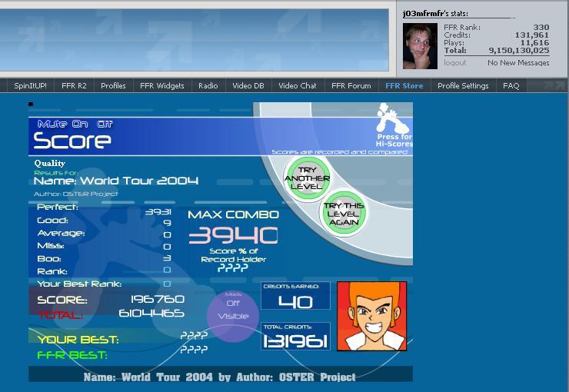569x392 pixels.
Task: Turn Mute Off
Action: [x=105, y=124]
